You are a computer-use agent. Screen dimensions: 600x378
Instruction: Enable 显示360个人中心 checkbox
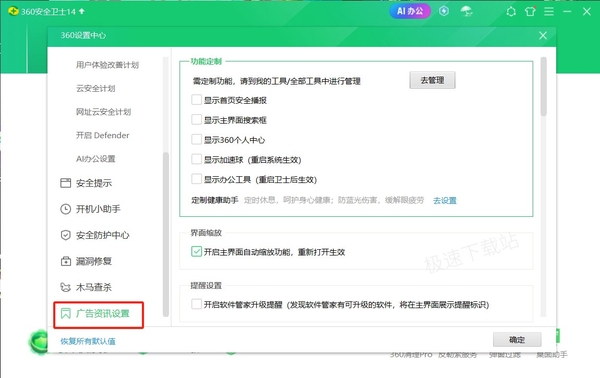point(196,139)
